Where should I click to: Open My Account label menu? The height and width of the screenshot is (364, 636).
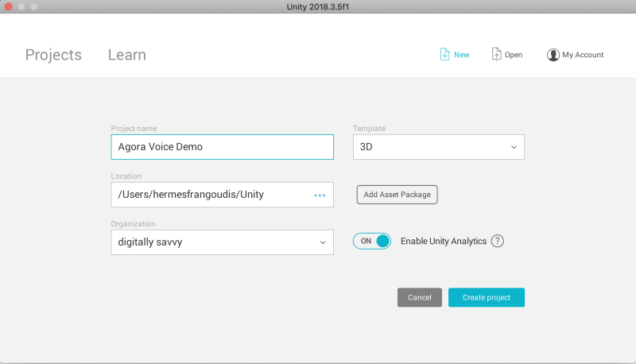pos(583,55)
